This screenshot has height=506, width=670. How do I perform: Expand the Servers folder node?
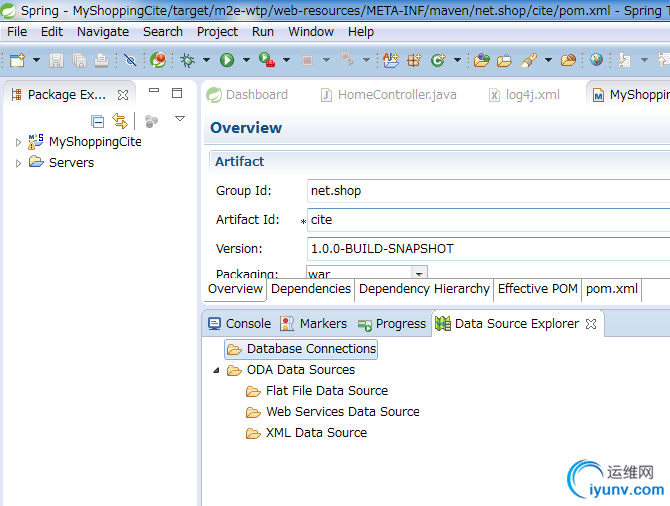[x=18, y=163]
